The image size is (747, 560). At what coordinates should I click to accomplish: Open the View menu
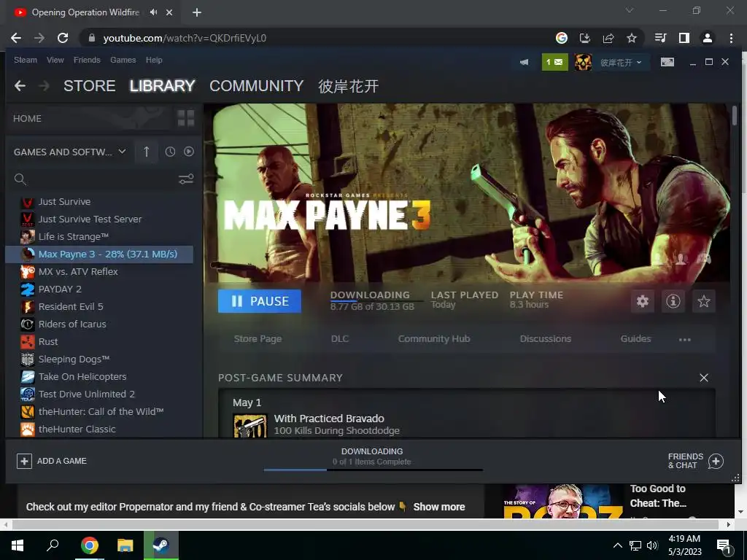[55, 60]
